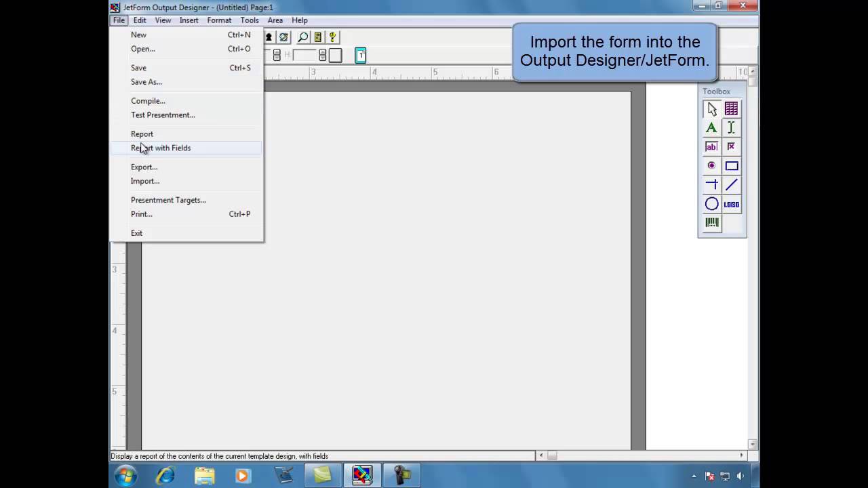Click the network tray icon
The width and height of the screenshot is (868, 488).
(725, 476)
